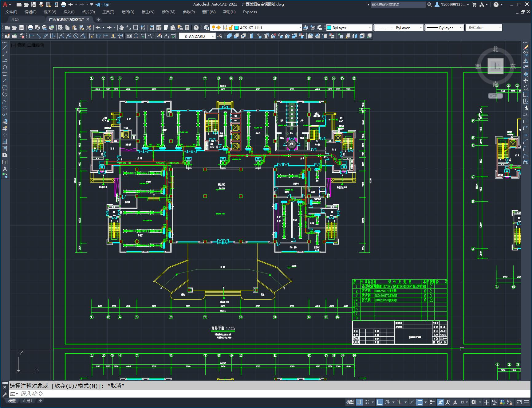
Task: Open the QuickCalc calculator
Action: coord(187,28)
